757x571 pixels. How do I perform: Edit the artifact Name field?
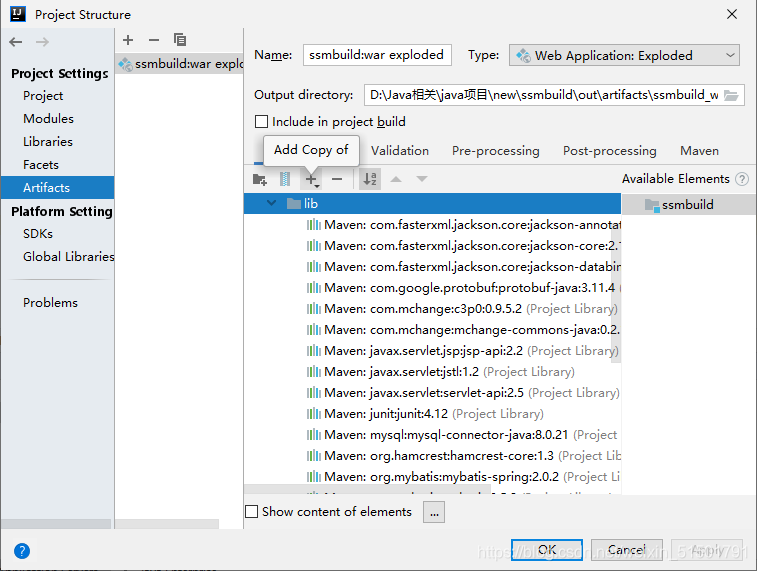[x=377, y=55]
